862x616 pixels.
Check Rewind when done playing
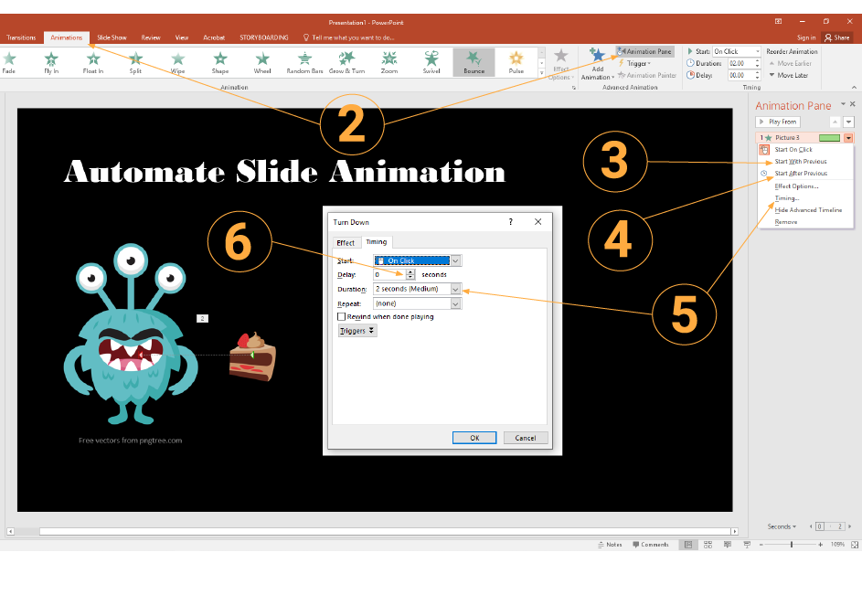[342, 316]
